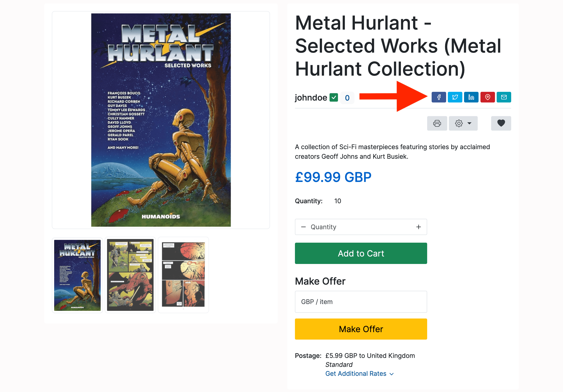Viewport: 563px width, 392px height.
Task: Click the Add to Cart button
Action: (x=361, y=253)
